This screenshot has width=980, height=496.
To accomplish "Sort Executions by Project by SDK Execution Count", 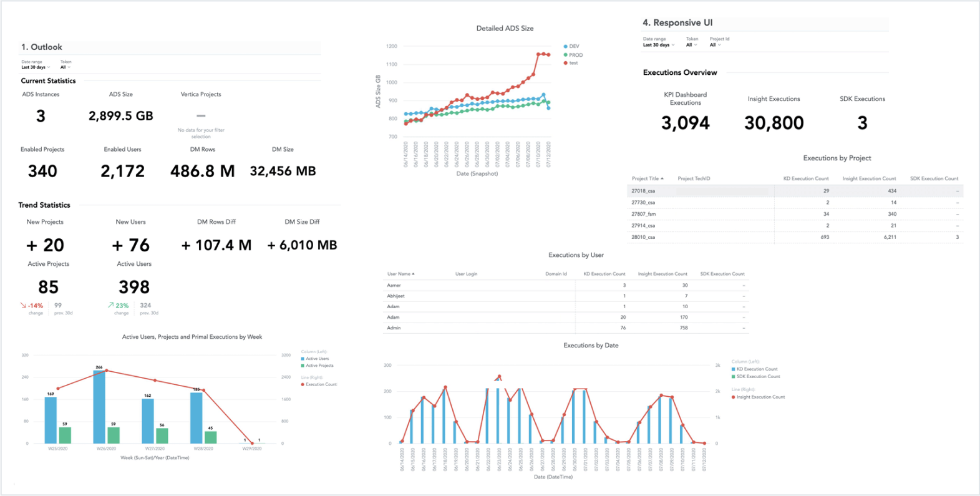I will pyautogui.click(x=934, y=178).
